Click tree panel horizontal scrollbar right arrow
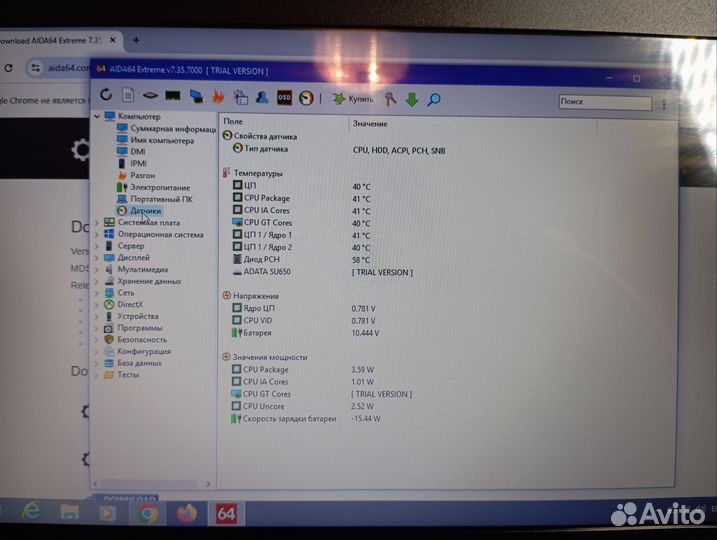The height and width of the screenshot is (540, 717). (x=208, y=484)
